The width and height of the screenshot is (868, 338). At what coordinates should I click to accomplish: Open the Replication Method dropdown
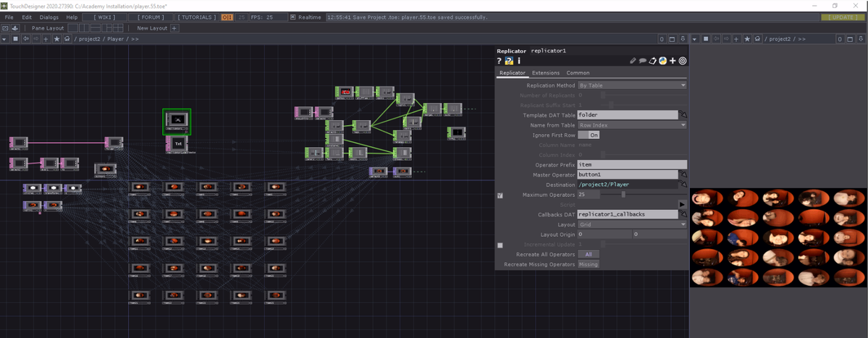click(631, 85)
